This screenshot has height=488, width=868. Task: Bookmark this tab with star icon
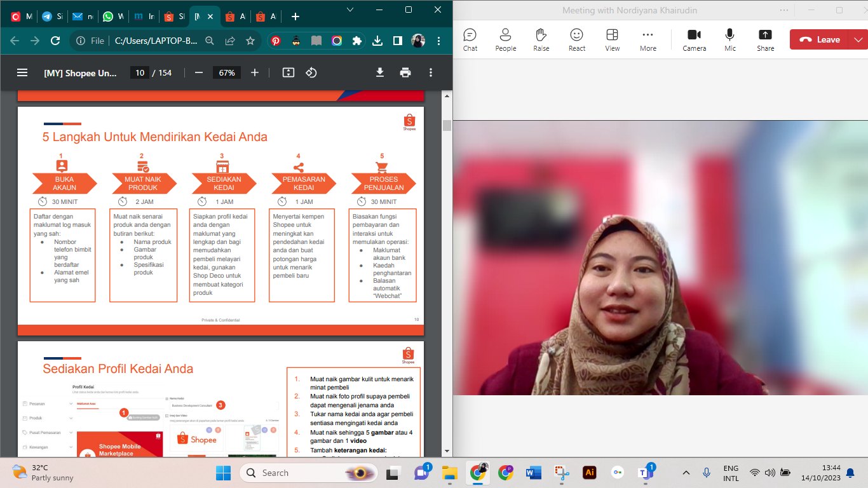click(x=250, y=41)
